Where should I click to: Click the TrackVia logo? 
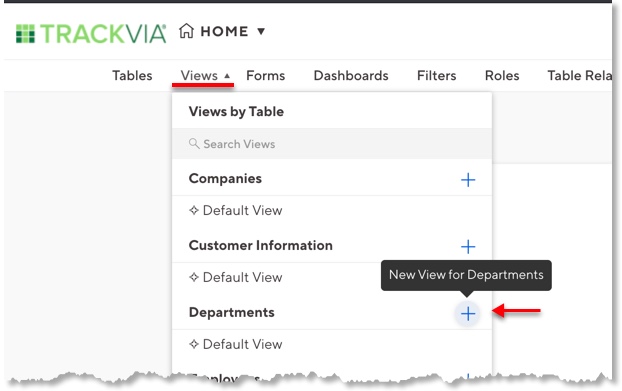pos(91,33)
